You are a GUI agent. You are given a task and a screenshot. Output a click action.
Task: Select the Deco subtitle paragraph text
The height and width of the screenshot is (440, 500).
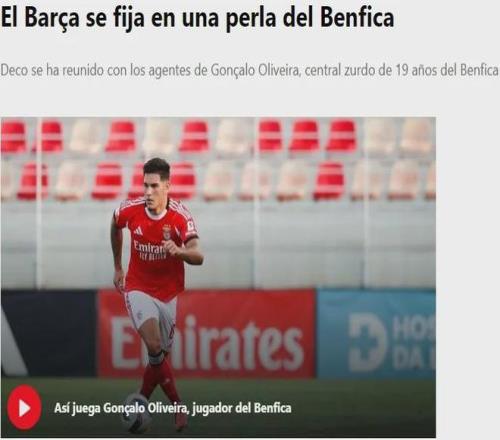click(249, 70)
